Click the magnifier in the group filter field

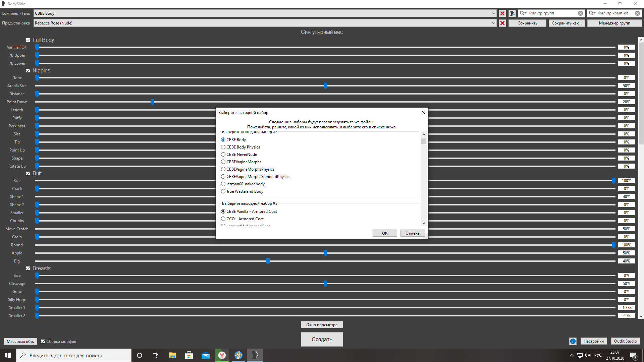tap(523, 13)
